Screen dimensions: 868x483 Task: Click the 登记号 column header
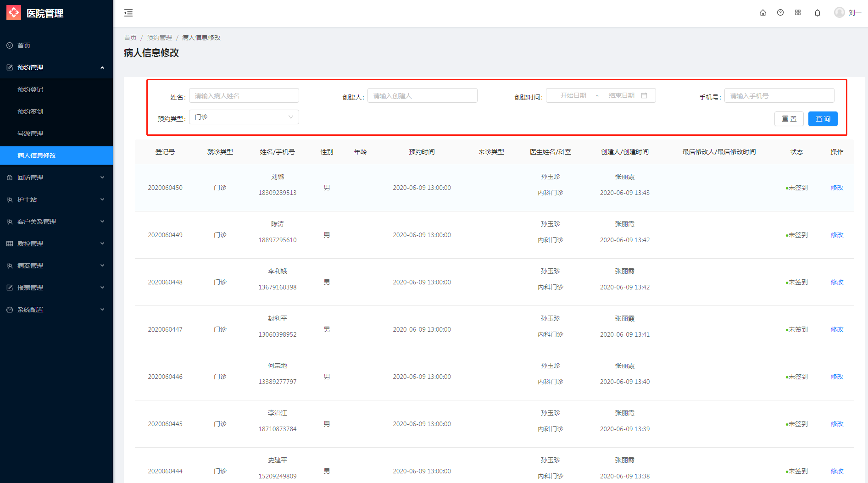(x=165, y=152)
